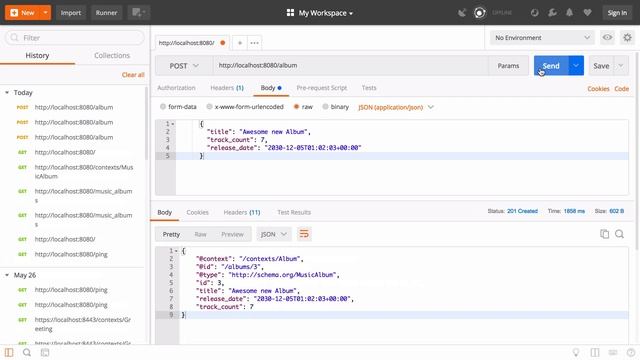Open the new window icon menu

pos(139,13)
